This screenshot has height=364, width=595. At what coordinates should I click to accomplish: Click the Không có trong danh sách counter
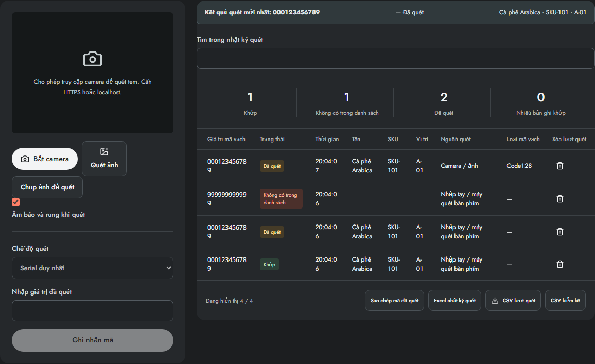347,102
